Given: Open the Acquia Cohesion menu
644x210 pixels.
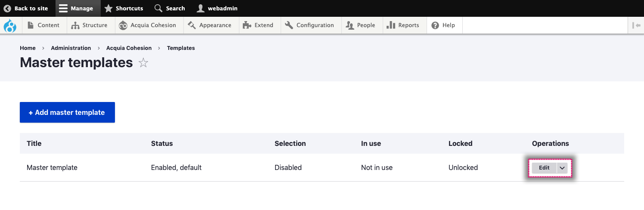Looking at the screenshot, I should pos(148,25).
